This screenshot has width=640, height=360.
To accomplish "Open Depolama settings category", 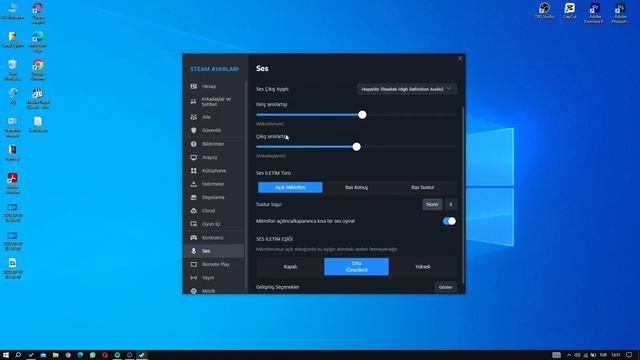I will (213, 198).
